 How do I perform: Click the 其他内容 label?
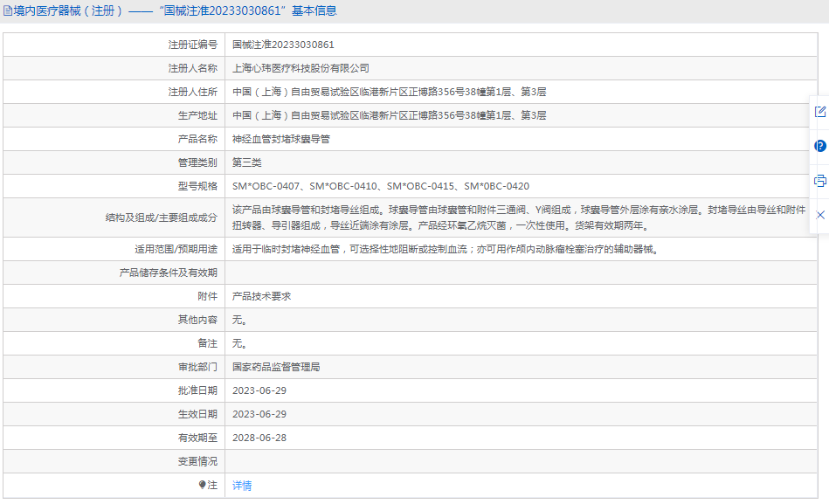pos(197,320)
